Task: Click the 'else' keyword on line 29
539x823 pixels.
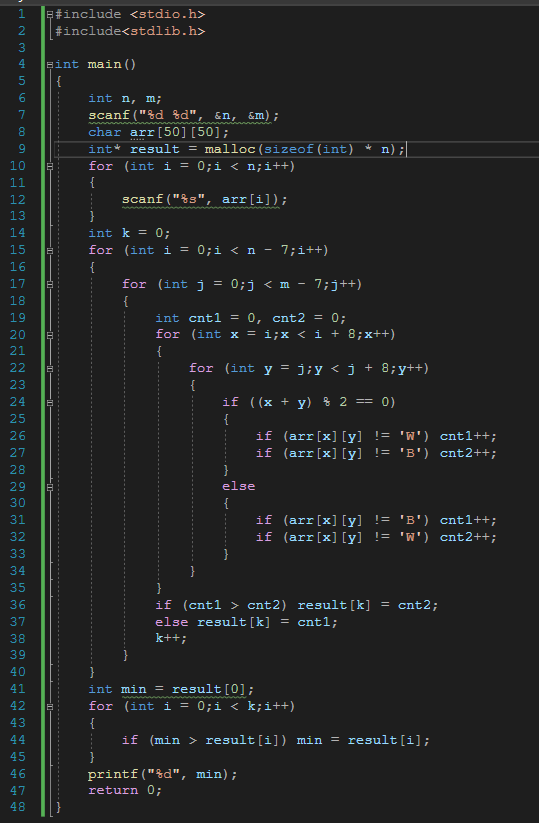Action: pyautogui.click(x=238, y=486)
